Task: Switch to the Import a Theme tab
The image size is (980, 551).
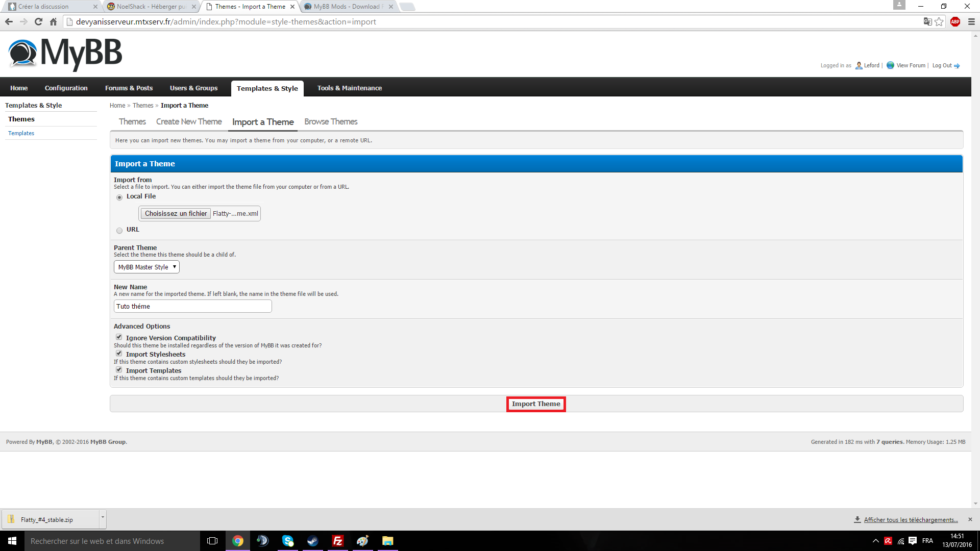Action: click(x=263, y=122)
